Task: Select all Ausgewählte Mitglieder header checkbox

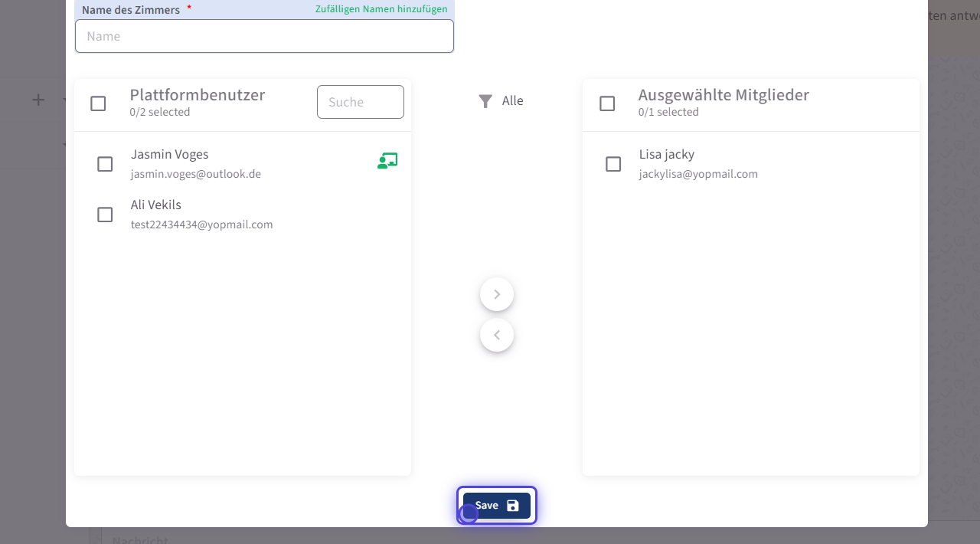Action: (x=607, y=103)
